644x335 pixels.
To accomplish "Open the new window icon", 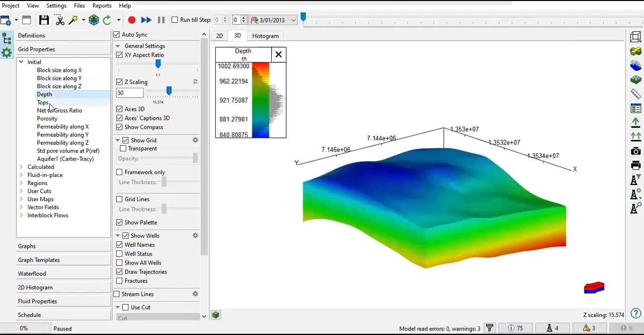I will (6, 20).
